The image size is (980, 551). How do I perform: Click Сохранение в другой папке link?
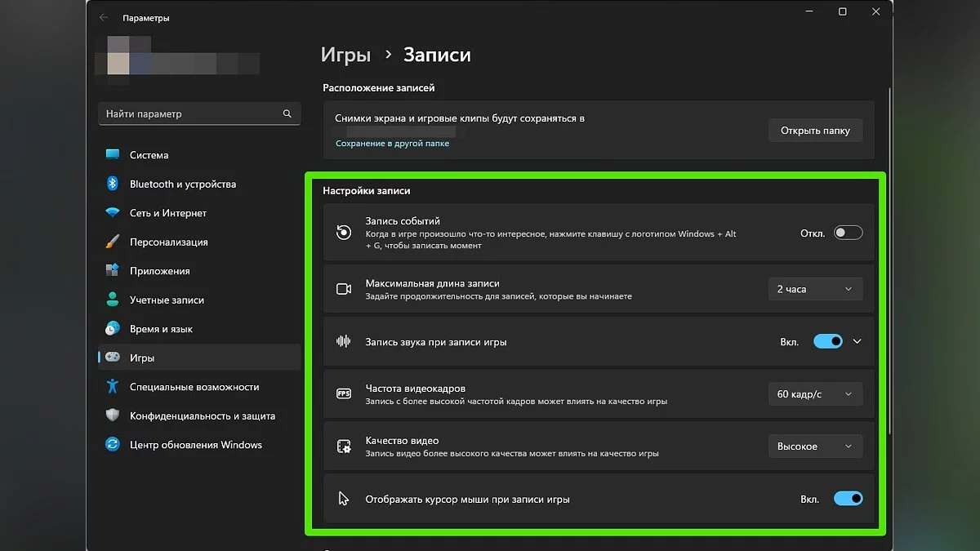pyautogui.click(x=392, y=144)
